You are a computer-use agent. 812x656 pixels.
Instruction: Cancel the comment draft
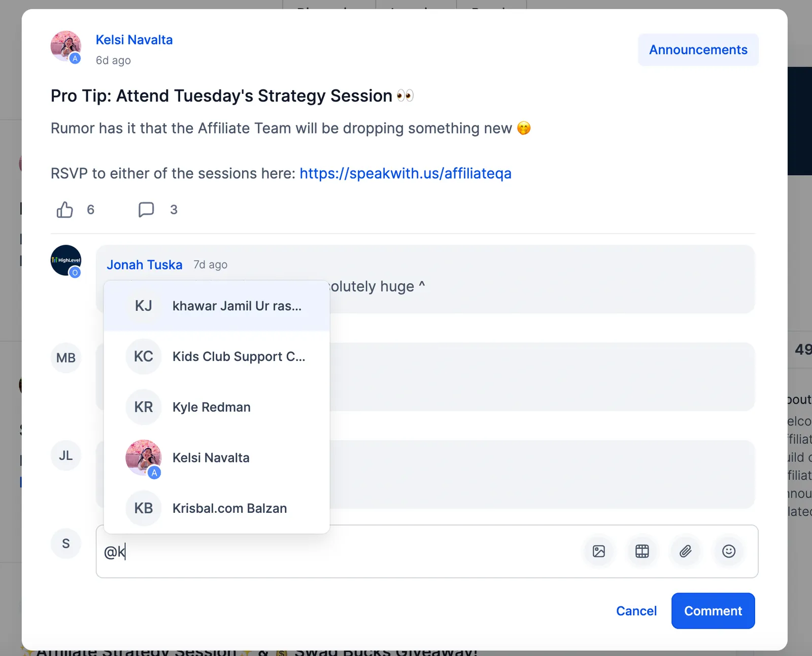pos(636,611)
